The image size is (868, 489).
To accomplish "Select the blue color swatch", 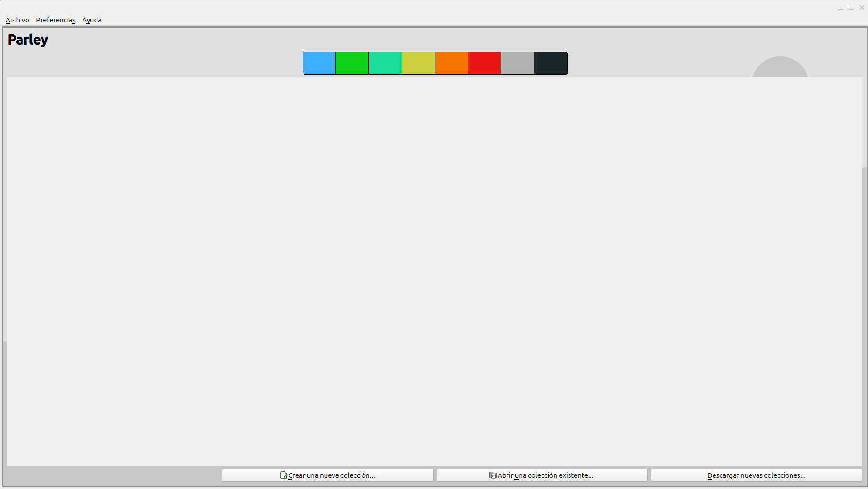I will (319, 63).
